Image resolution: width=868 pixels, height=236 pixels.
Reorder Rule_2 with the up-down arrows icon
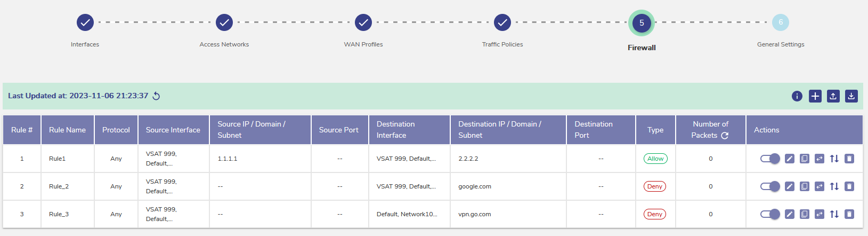834,186
